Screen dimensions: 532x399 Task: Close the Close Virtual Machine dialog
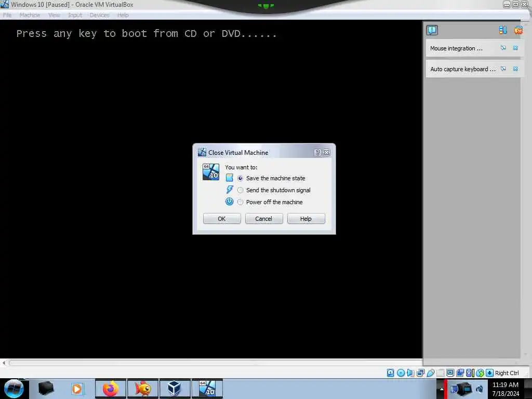pos(326,153)
